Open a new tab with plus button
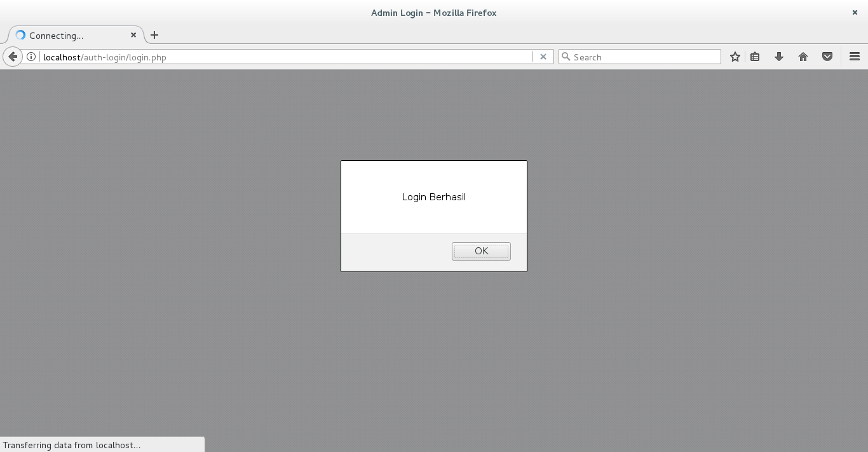This screenshot has height=452, width=868. 154,35
